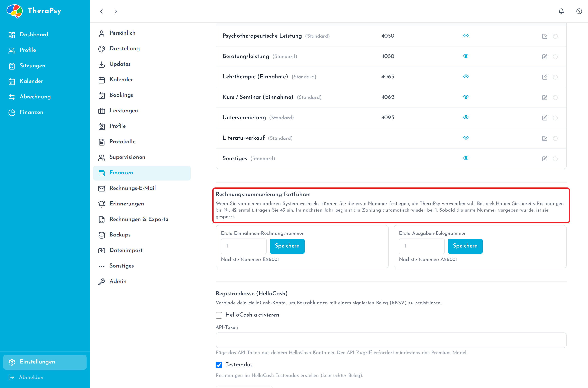Viewport: 588px width, 388px height.
Task: Edit the Sonstiges category row
Action: [545, 159]
